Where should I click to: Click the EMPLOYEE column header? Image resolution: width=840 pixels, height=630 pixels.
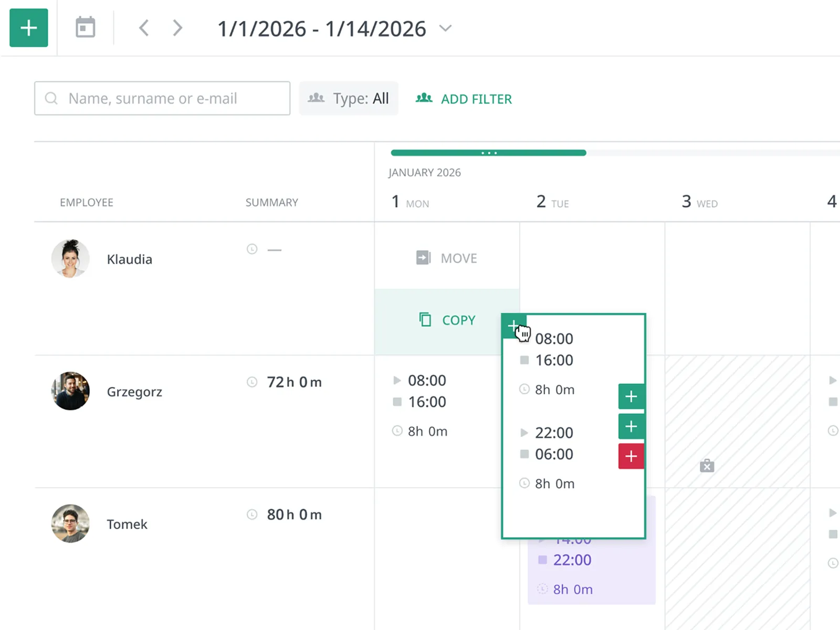(87, 203)
